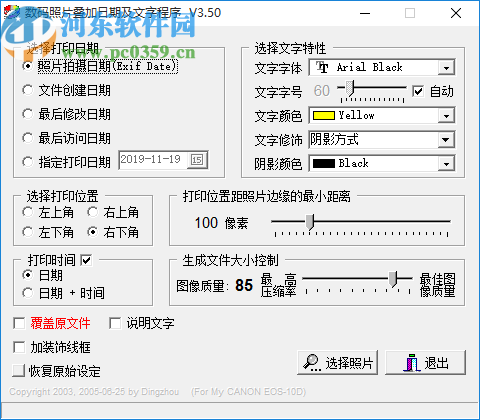Click the 最佳图像质量 label
Screen dimensions: 480x420
tap(437, 285)
